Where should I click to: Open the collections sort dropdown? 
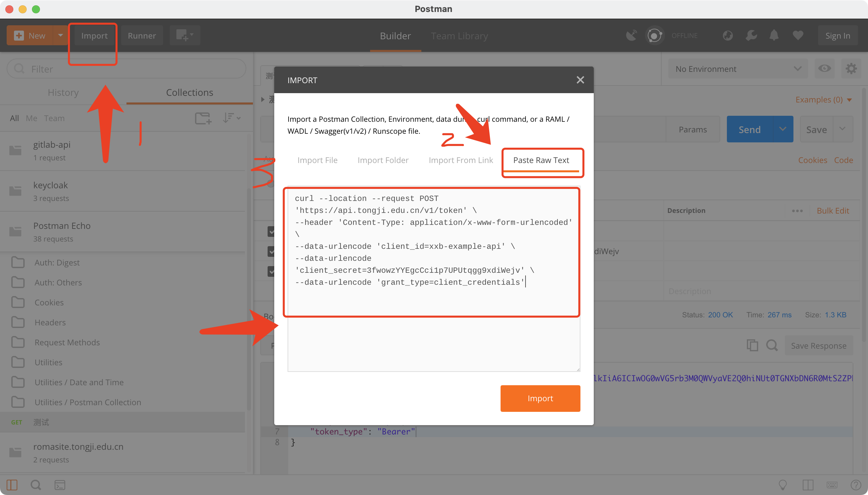tap(232, 118)
